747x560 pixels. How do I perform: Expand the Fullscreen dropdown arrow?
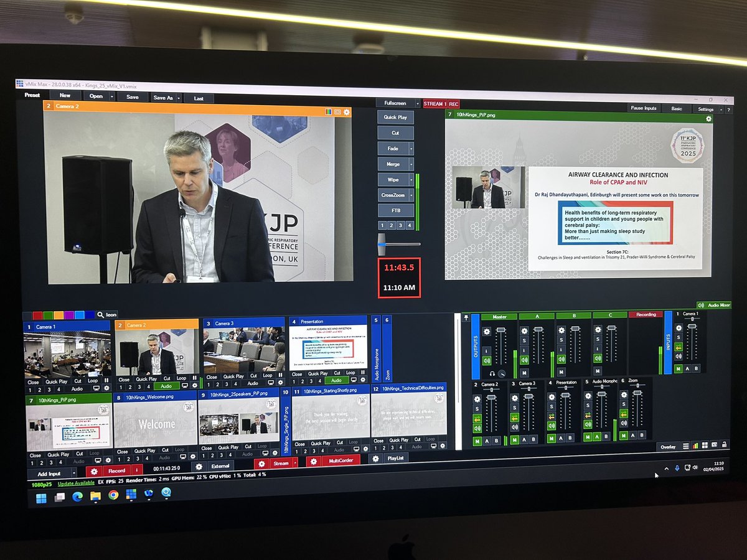pyautogui.click(x=417, y=103)
